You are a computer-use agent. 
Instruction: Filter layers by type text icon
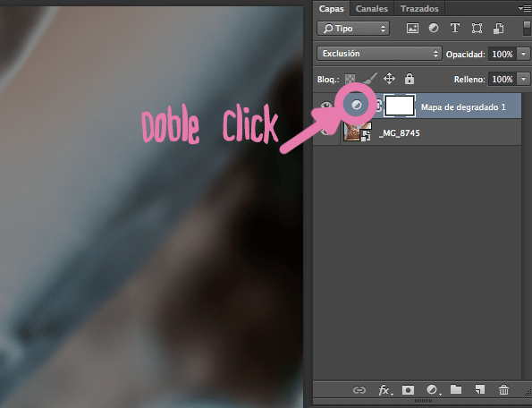tap(454, 28)
